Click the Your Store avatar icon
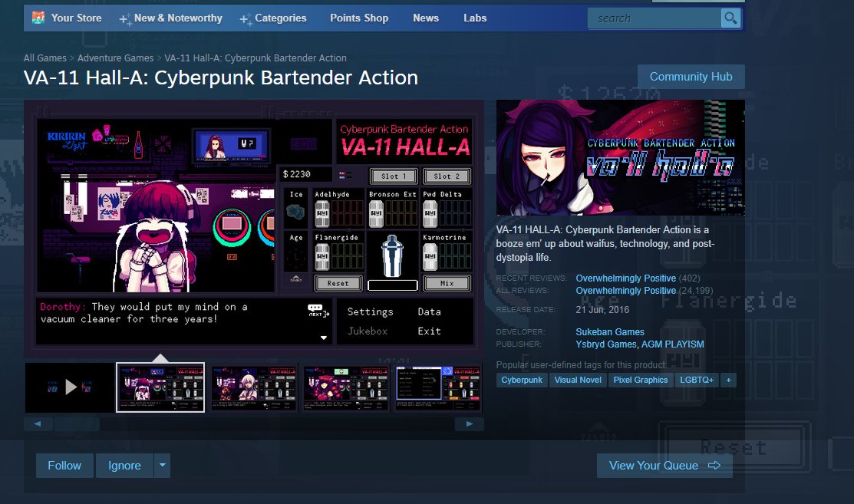854x504 pixels. 38,18
